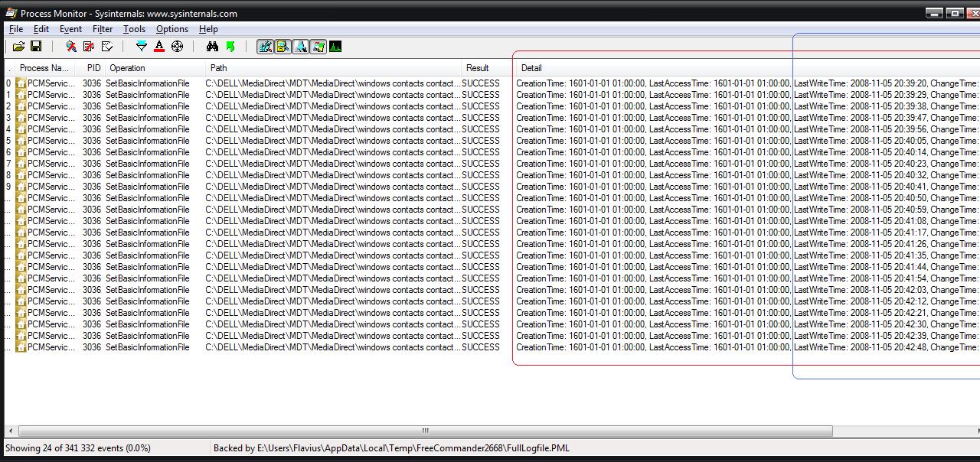
Task: Select the Detail cell with LastWriteTime 20:41:08
Action: (747, 221)
